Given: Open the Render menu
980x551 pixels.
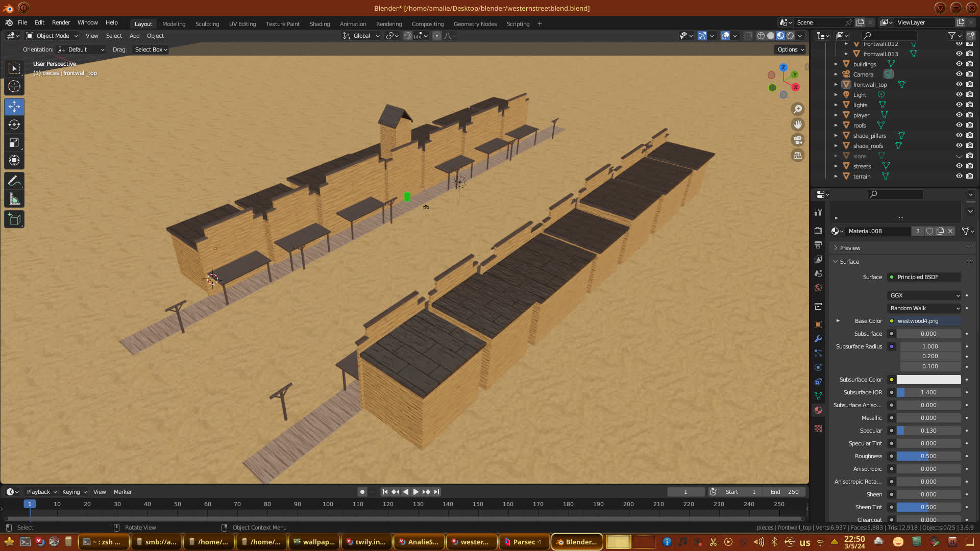Looking at the screenshot, I should [61, 22].
